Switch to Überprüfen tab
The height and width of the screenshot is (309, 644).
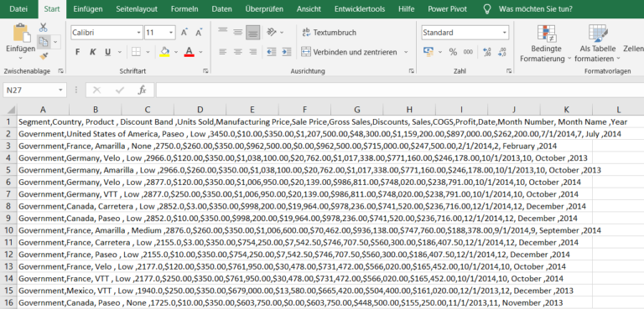pyautogui.click(x=264, y=9)
